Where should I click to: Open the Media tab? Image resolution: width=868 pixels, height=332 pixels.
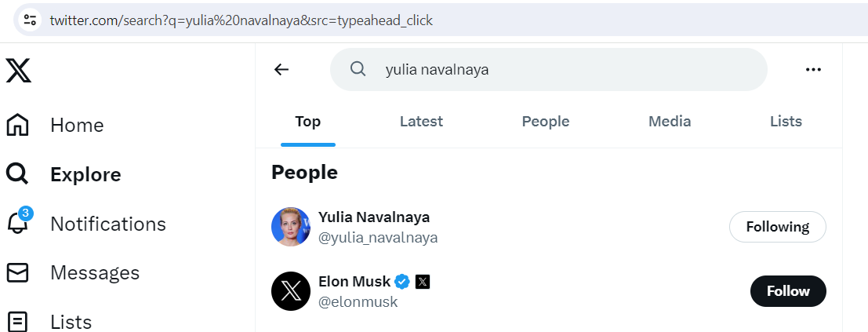(x=670, y=122)
